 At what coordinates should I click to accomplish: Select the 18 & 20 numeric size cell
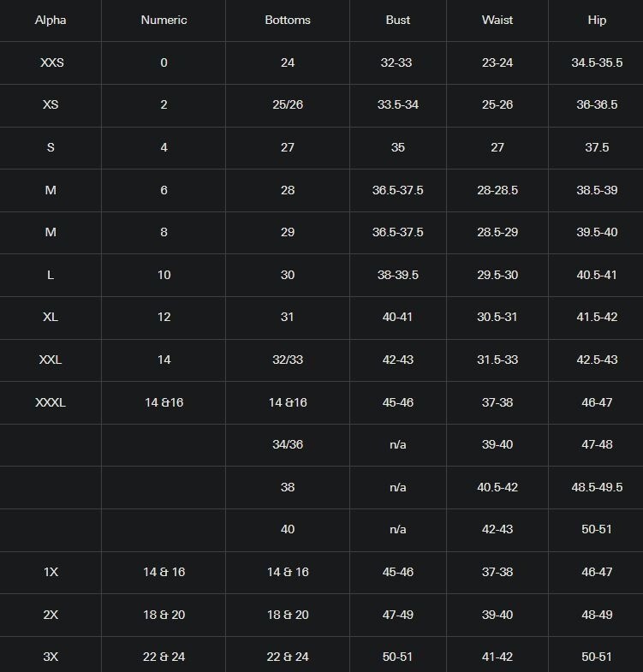164,615
